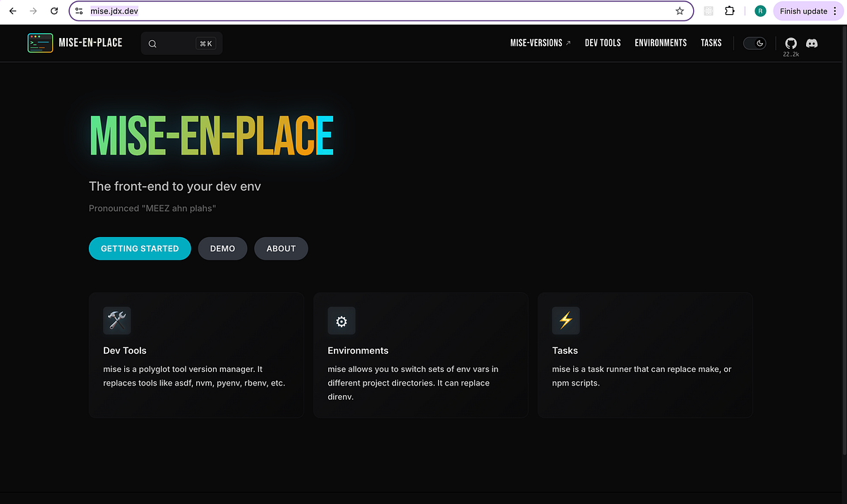The width and height of the screenshot is (847, 504).
Task: Toggle the dark mode switch
Action: [755, 43]
